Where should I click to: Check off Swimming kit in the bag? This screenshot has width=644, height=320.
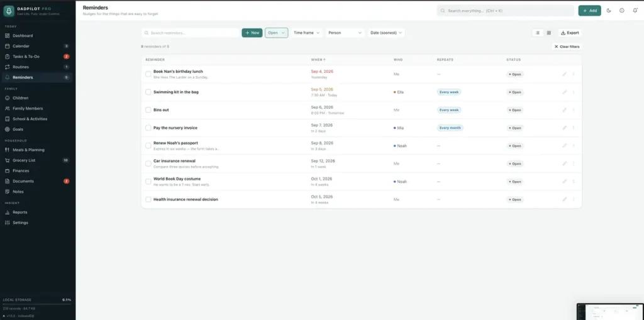click(x=148, y=92)
